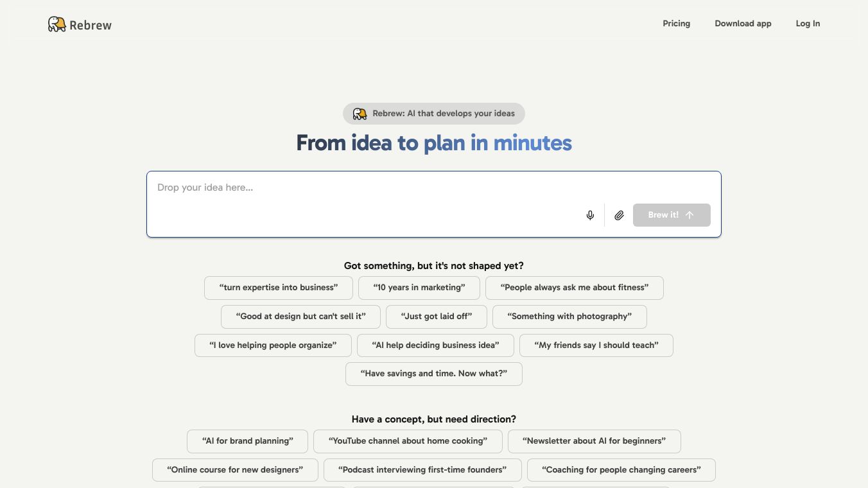The image size is (868, 488).
Task: Click "YouTube channel about home cooking" chip
Action: [x=408, y=441]
